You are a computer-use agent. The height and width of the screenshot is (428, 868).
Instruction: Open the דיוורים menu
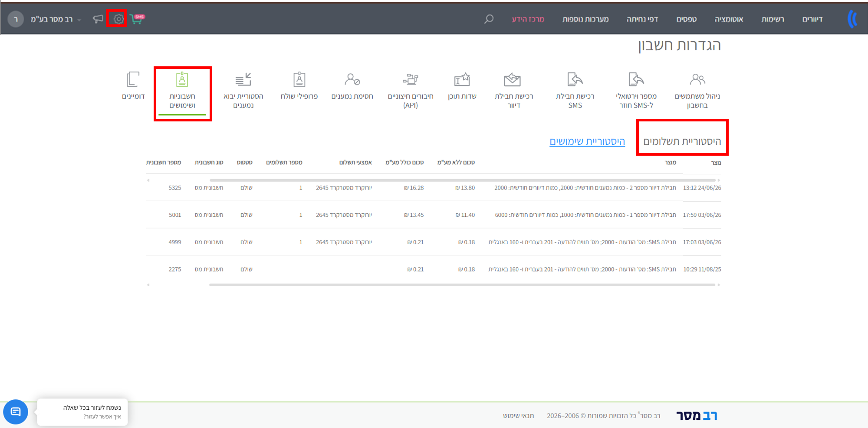pos(812,20)
